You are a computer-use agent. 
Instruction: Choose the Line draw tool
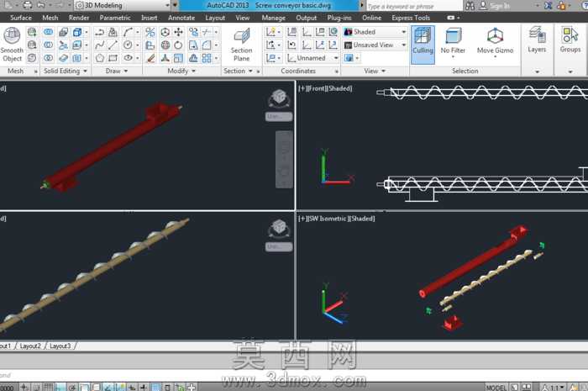113,45
